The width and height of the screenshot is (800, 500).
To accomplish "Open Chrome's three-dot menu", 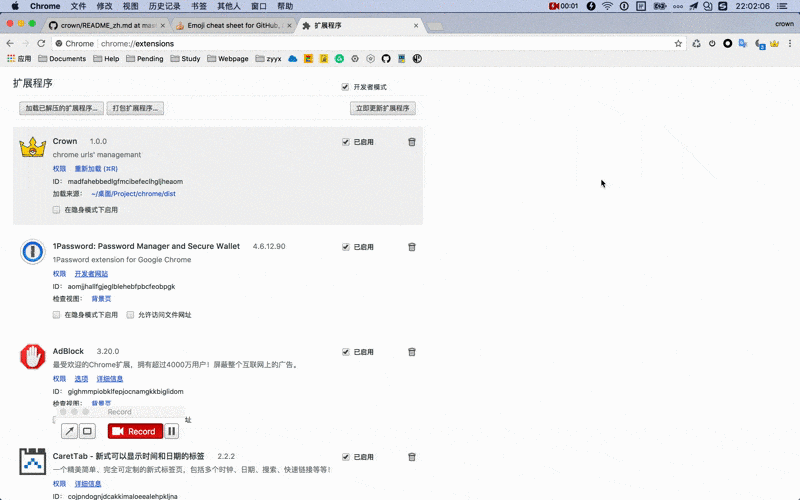I will coord(790,43).
